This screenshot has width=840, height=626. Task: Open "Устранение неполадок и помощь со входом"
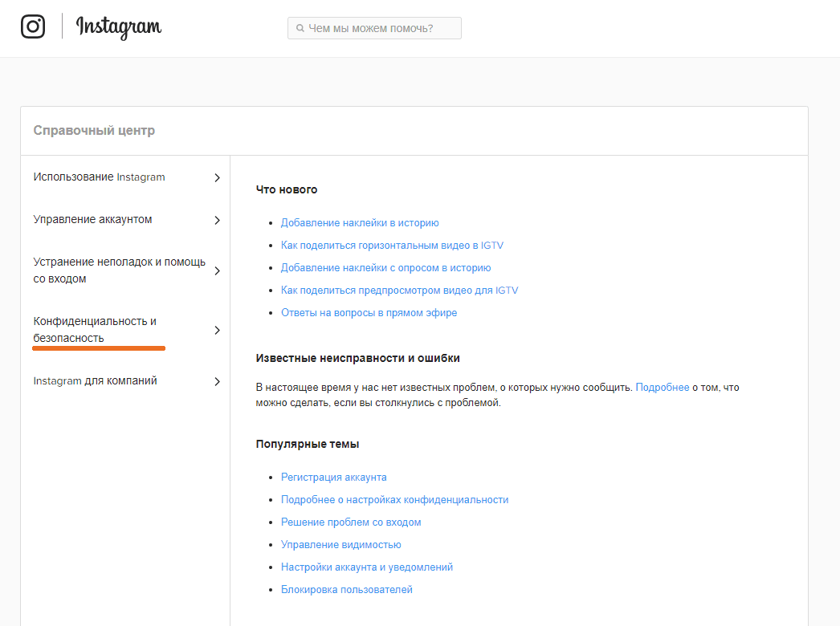click(x=120, y=270)
